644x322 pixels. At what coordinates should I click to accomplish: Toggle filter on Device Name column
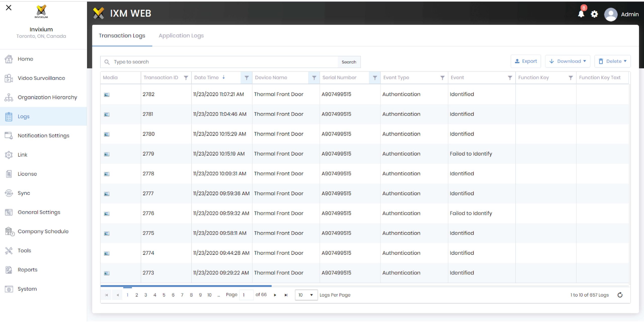pos(314,78)
